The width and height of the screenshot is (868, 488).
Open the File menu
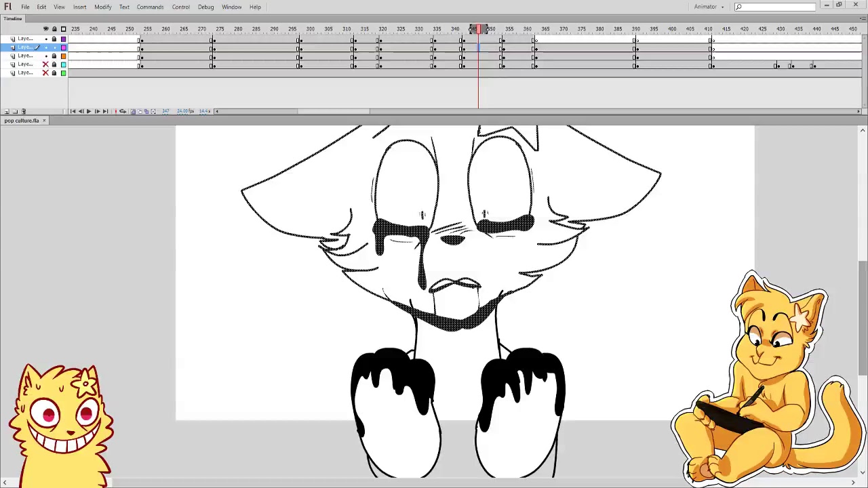pos(25,7)
